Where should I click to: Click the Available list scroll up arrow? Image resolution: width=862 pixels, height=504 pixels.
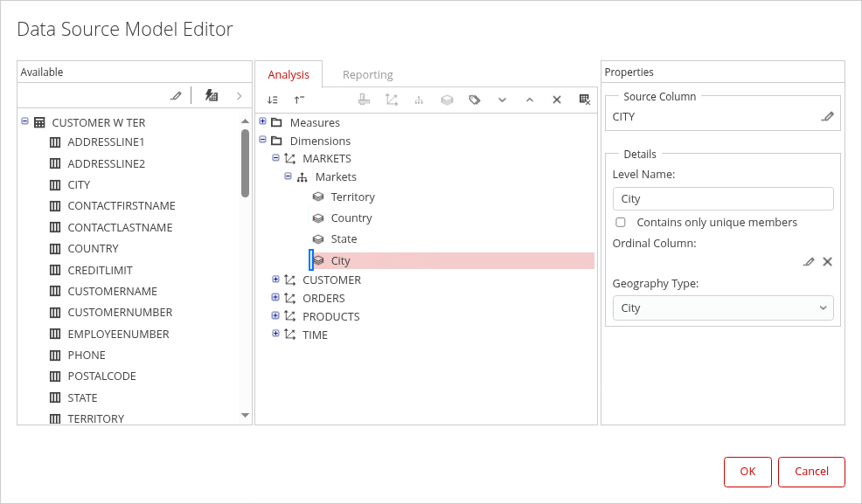click(x=245, y=121)
